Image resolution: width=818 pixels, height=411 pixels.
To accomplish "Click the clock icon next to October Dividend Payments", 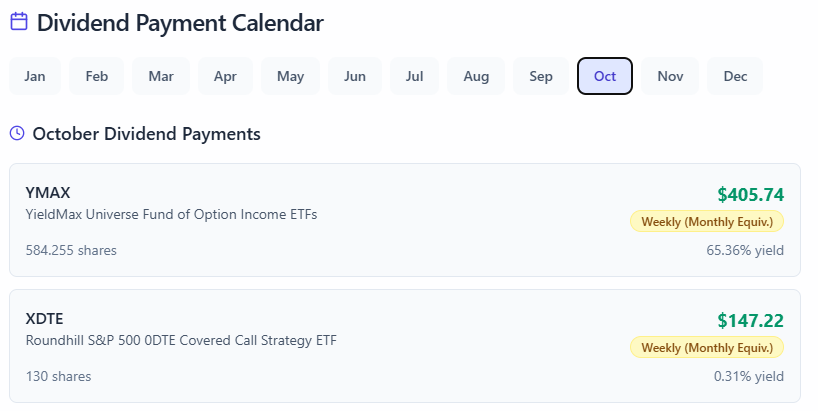I will 17,133.
